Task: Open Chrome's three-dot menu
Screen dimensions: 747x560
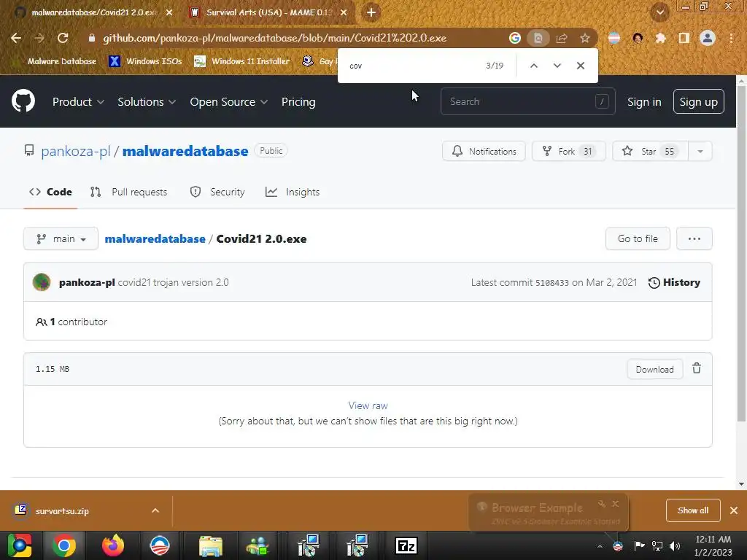Action: point(731,38)
